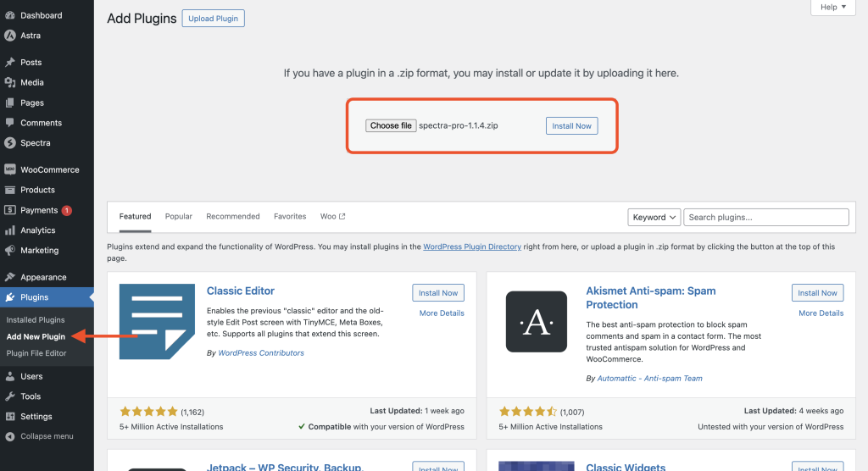Image resolution: width=868 pixels, height=471 pixels.
Task: Click the Payments dollar icon
Action: click(x=10, y=210)
